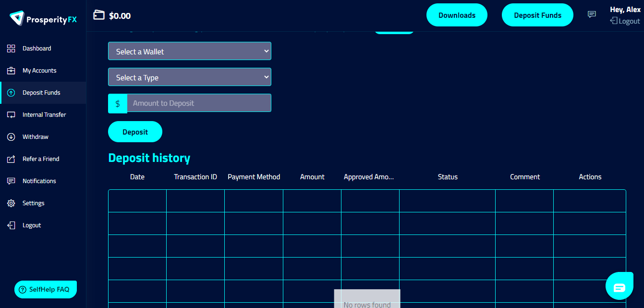Select the Dashboard icon in the sidebar
644x308 pixels.
point(11,48)
